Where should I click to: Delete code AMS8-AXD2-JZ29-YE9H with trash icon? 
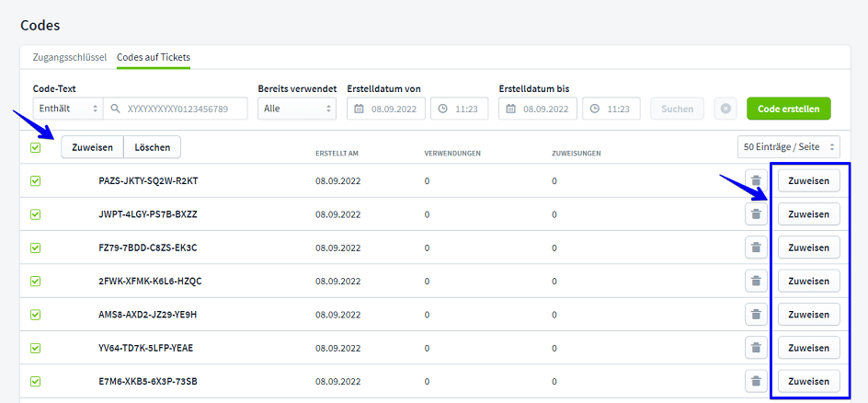755,315
